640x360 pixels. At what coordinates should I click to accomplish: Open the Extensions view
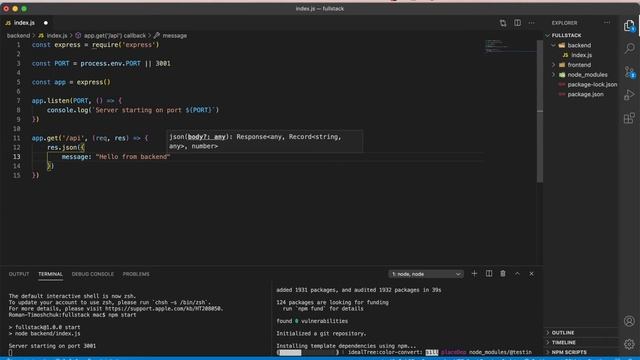point(629,118)
